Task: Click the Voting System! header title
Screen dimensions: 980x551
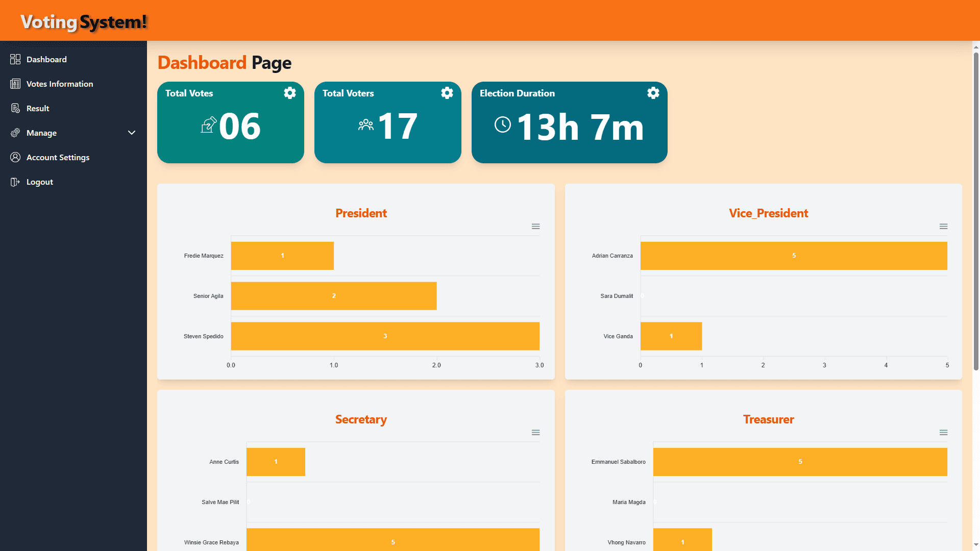Action: tap(84, 22)
